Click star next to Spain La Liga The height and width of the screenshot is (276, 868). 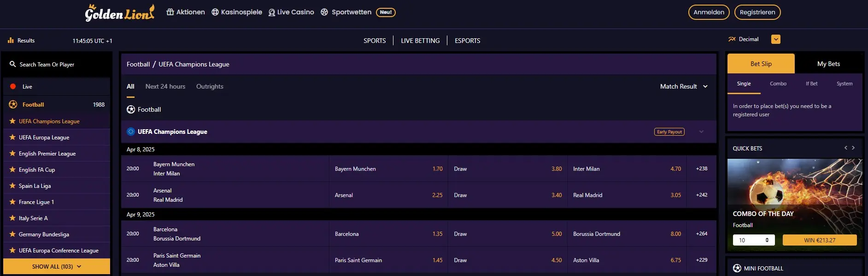click(x=12, y=186)
